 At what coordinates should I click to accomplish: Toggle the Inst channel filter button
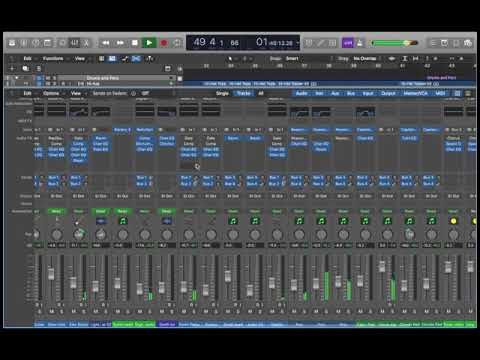[319, 93]
